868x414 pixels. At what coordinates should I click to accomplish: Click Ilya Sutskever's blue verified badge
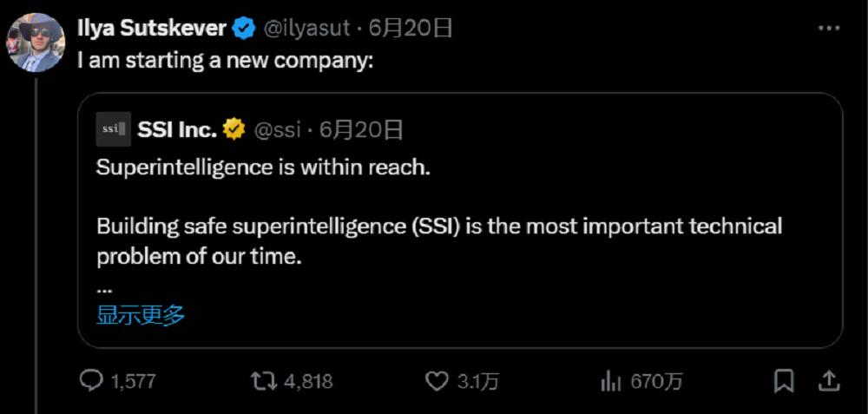click(x=244, y=28)
